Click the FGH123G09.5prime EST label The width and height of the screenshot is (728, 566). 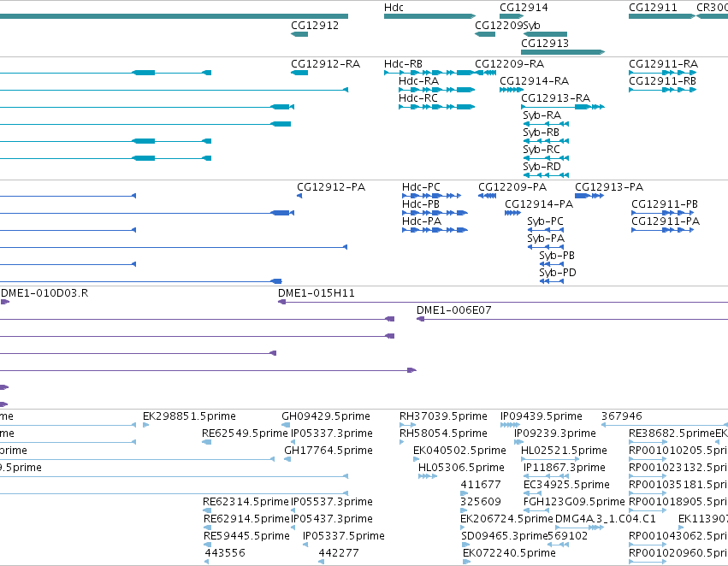(x=574, y=502)
